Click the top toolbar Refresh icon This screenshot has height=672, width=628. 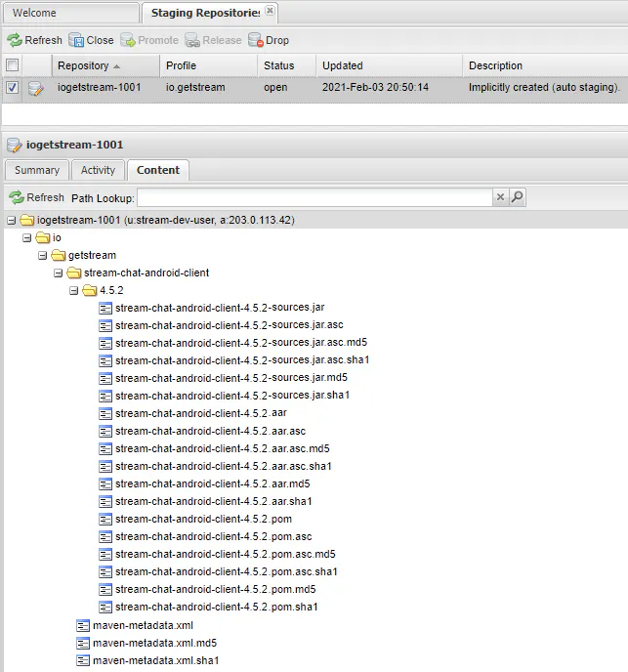[15, 40]
